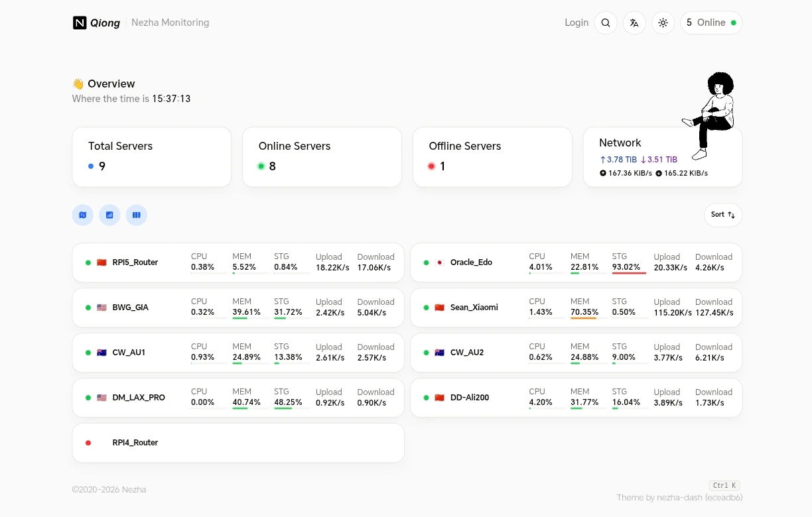Click the Australia flag on CW_AU2
The width and height of the screenshot is (812, 517).
pos(439,353)
